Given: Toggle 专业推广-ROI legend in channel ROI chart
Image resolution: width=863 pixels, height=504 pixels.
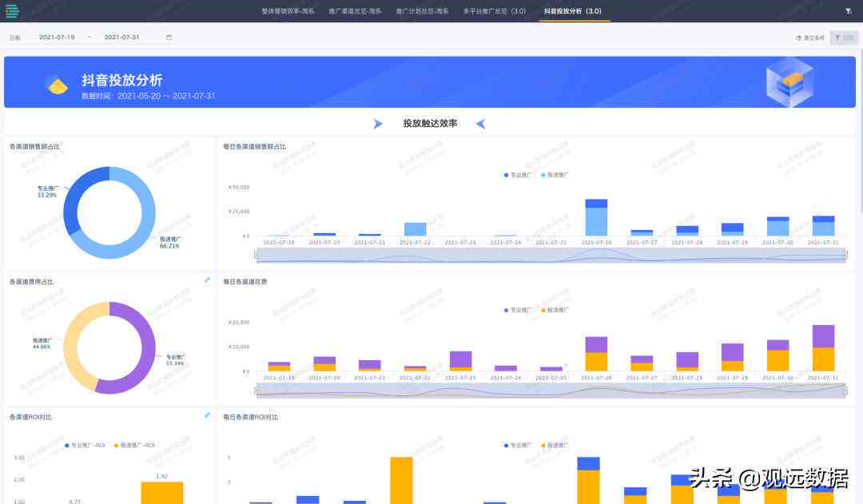Looking at the screenshot, I should (x=85, y=445).
